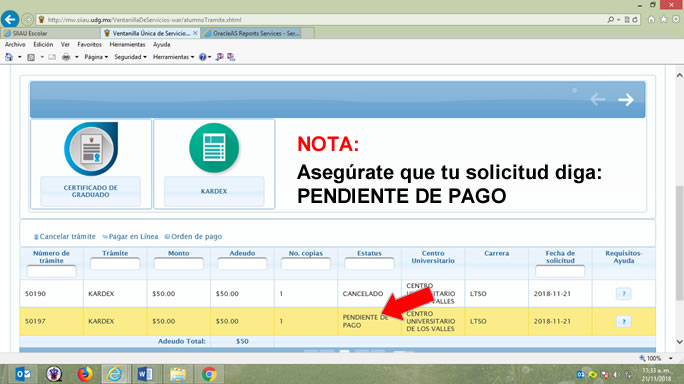This screenshot has height=384, width=684.
Task: Open Outlook from the taskbar
Action: [x=23, y=374]
